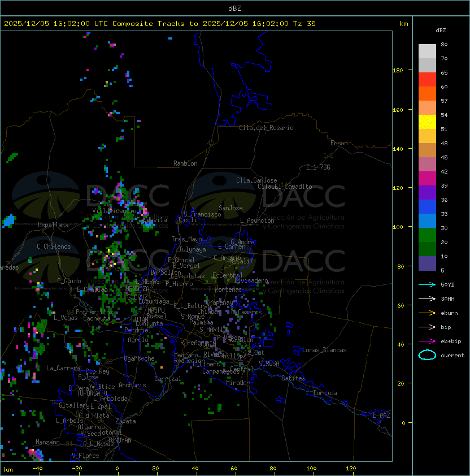Image resolution: width=470 pixels, height=476 pixels.
Task: Click the MENDOZA city label on map
Action: pos(138,289)
